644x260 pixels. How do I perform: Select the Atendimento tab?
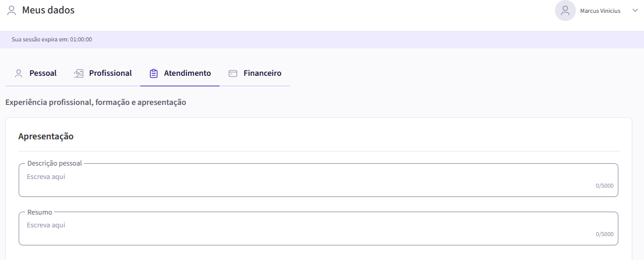187,73
